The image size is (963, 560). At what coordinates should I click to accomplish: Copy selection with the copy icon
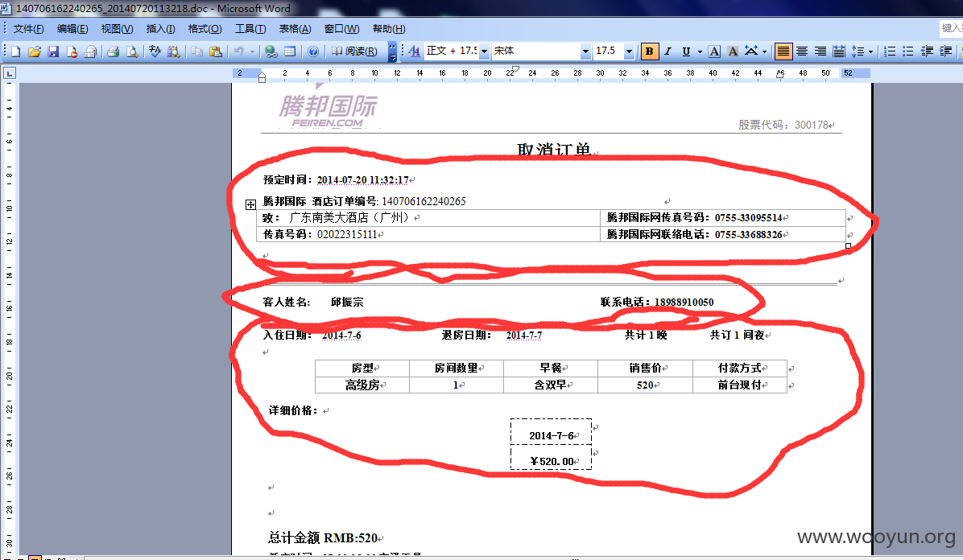click(x=196, y=51)
